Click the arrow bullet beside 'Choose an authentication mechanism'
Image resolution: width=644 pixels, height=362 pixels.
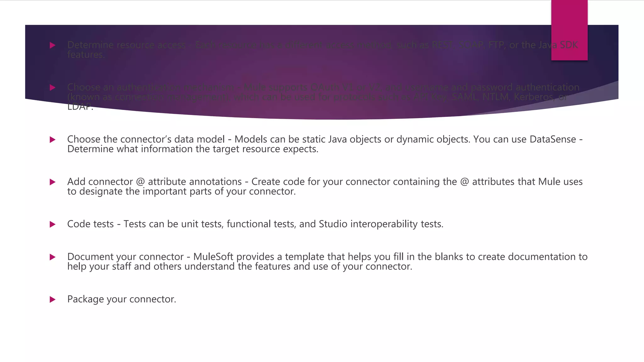(53, 88)
